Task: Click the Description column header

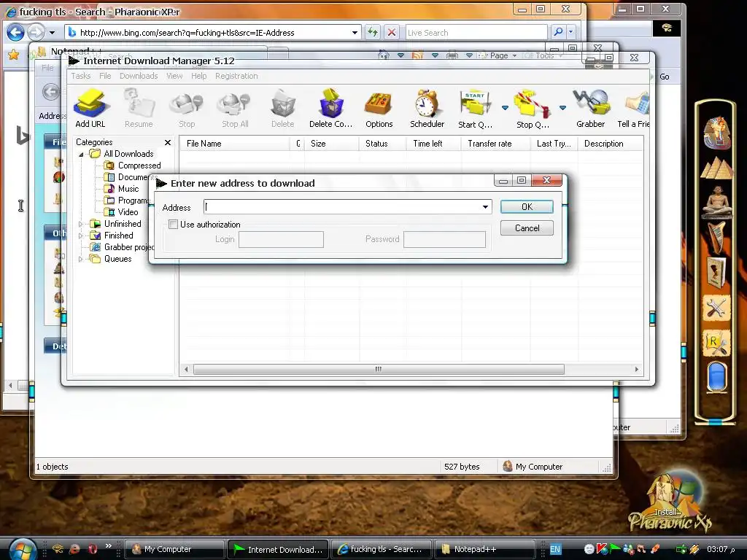Action: (611, 144)
